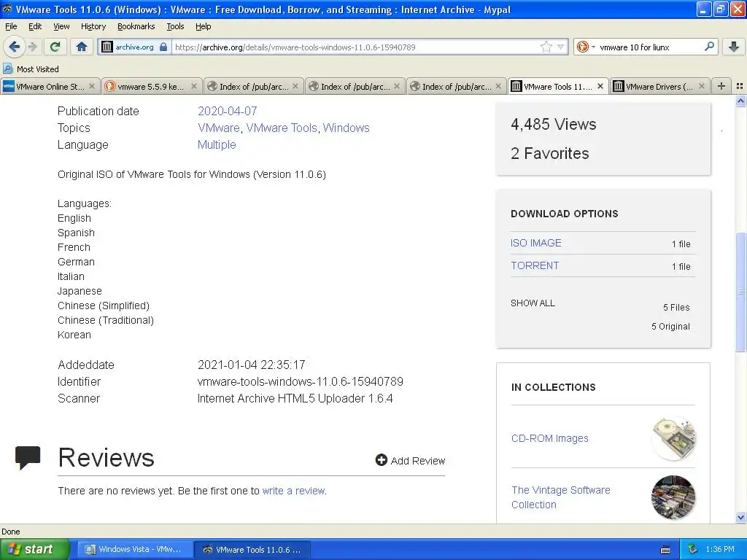
Task: Open the Edit menu
Action: (35, 26)
